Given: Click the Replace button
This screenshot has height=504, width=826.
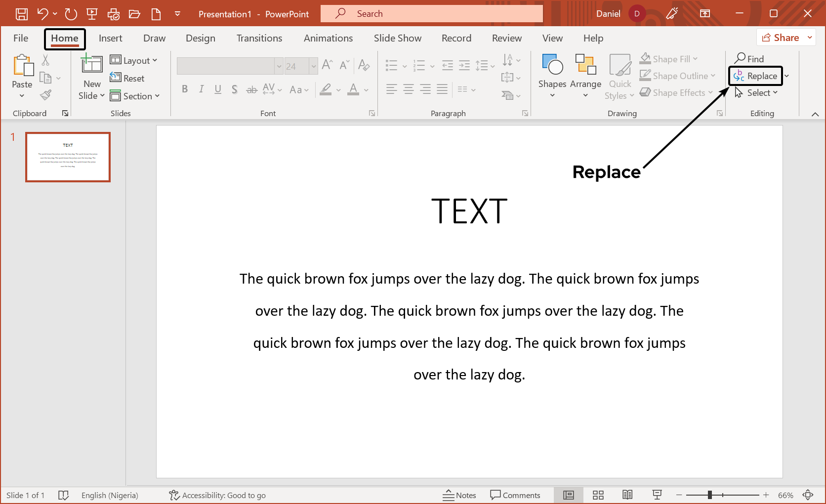Looking at the screenshot, I should point(756,76).
